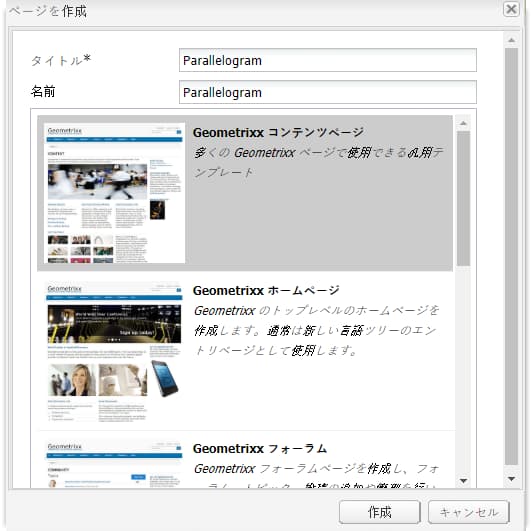The image size is (532, 531).
Task: Select Geometrixx フォーラム template title
Action: pos(260,449)
